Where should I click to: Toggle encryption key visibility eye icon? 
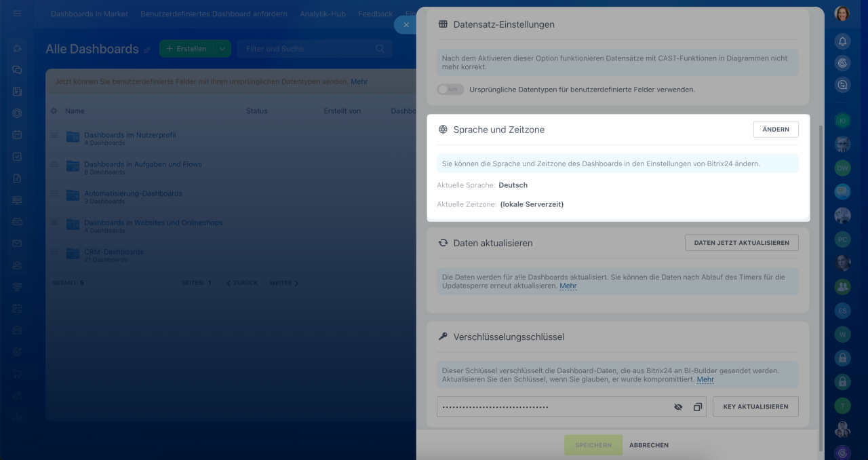click(x=678, y=407)
